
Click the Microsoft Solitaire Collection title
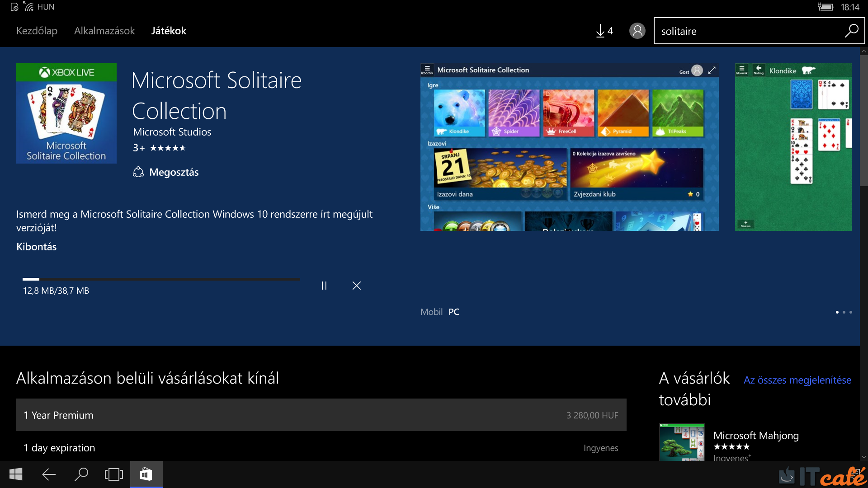tap(217, 95)
